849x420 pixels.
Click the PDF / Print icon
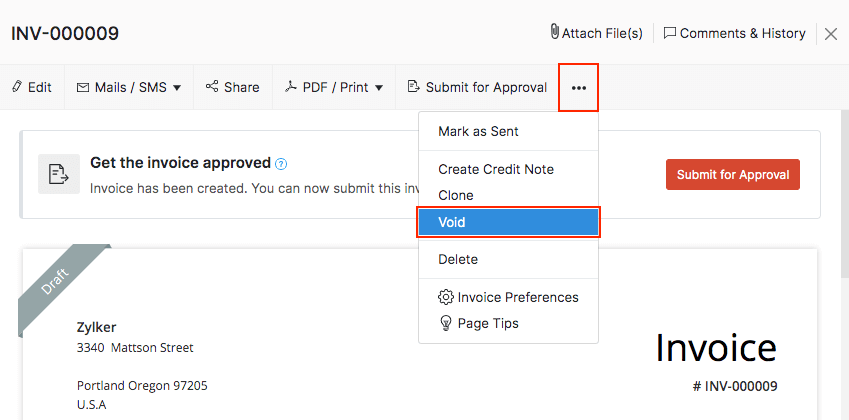click(291, 87)
